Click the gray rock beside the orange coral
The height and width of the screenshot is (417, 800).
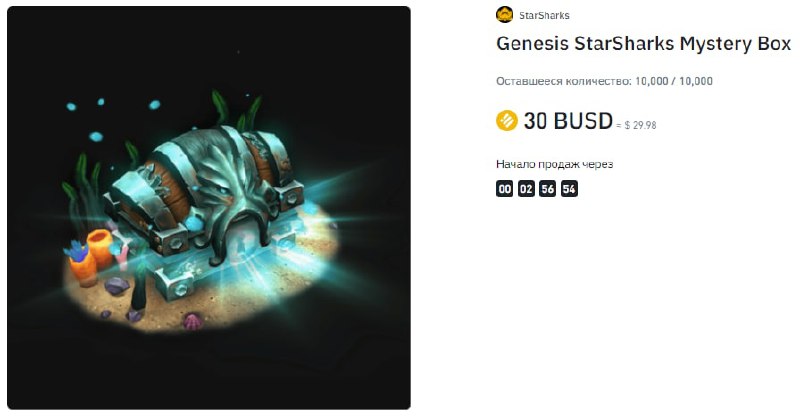pos(117,286)
